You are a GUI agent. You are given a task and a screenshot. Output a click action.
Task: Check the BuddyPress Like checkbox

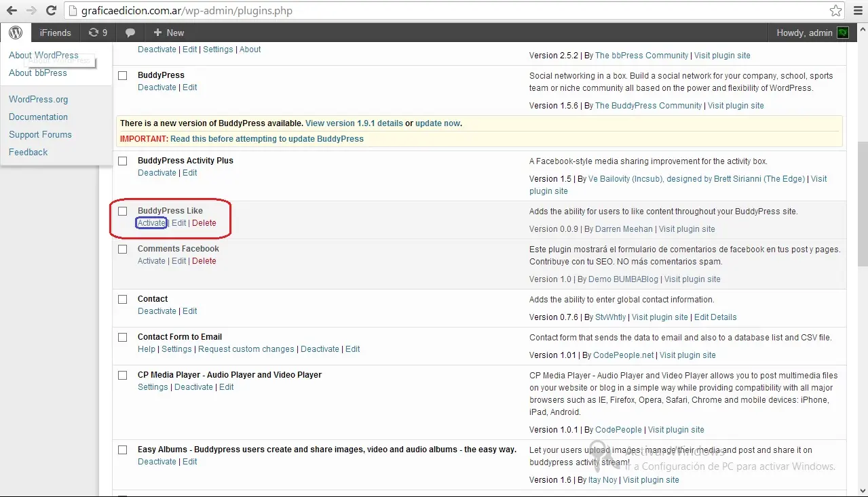[x=123, y=211]
